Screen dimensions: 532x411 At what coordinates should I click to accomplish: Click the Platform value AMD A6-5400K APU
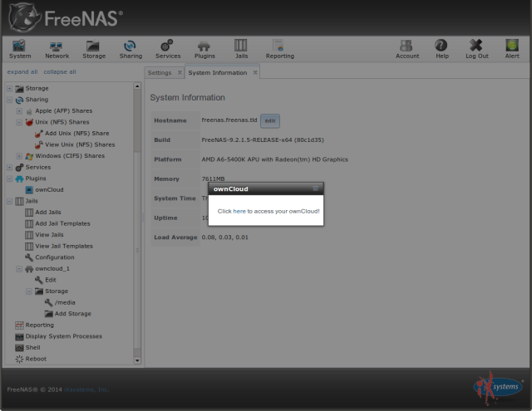(275, 159)
